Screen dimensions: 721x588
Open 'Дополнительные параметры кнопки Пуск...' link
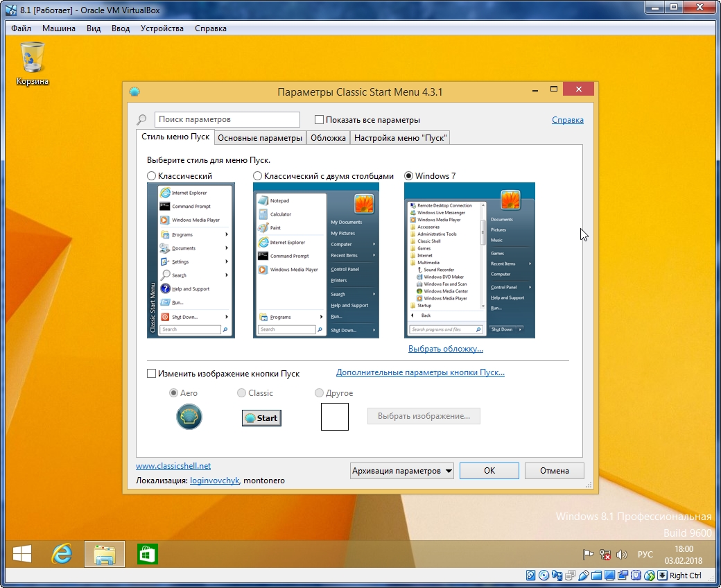coord(420,372)
